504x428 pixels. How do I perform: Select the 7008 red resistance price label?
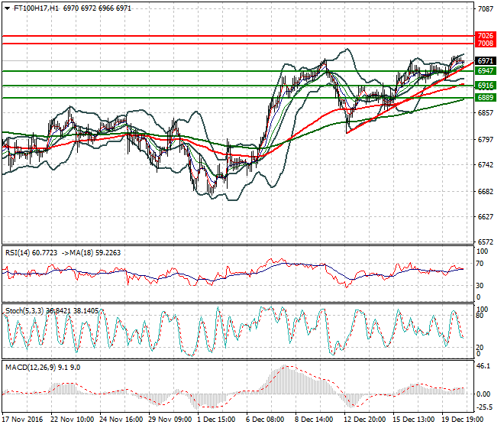(486, 43)
